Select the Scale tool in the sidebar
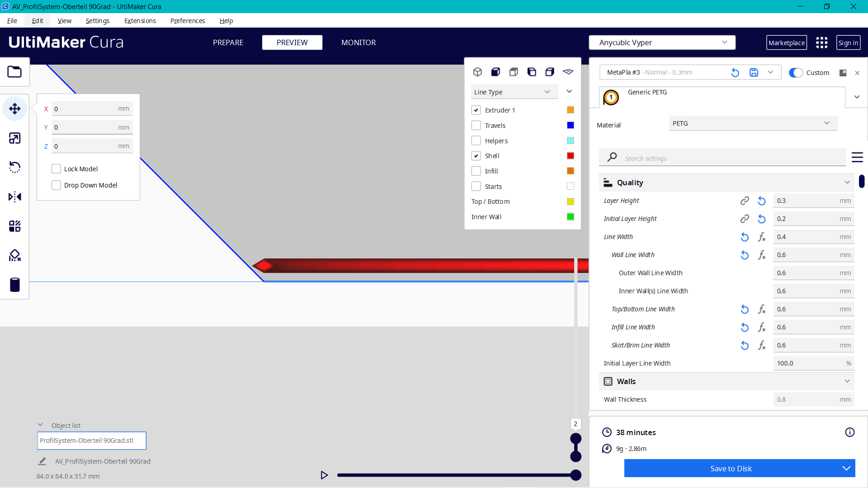868x488 pixels. 15,138
